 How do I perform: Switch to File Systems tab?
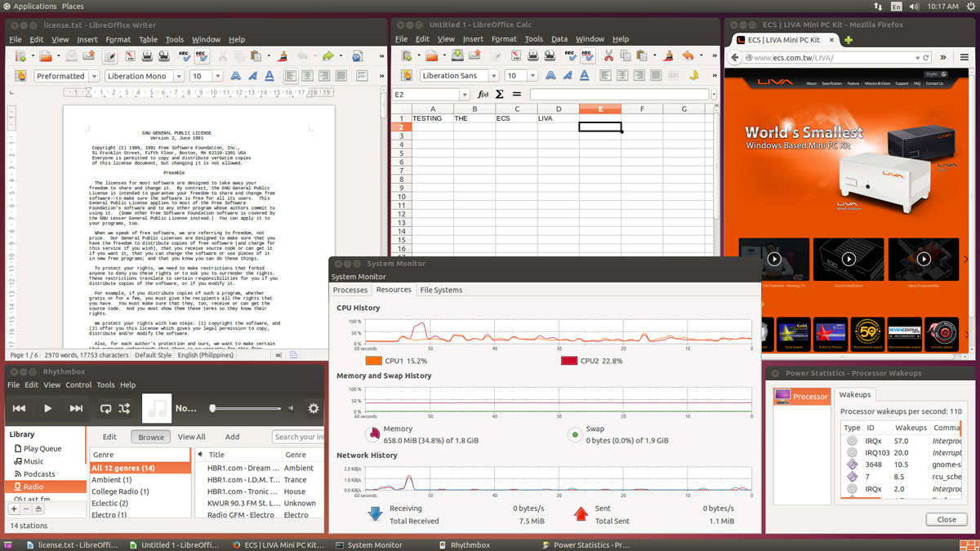(x=441, y=290)
